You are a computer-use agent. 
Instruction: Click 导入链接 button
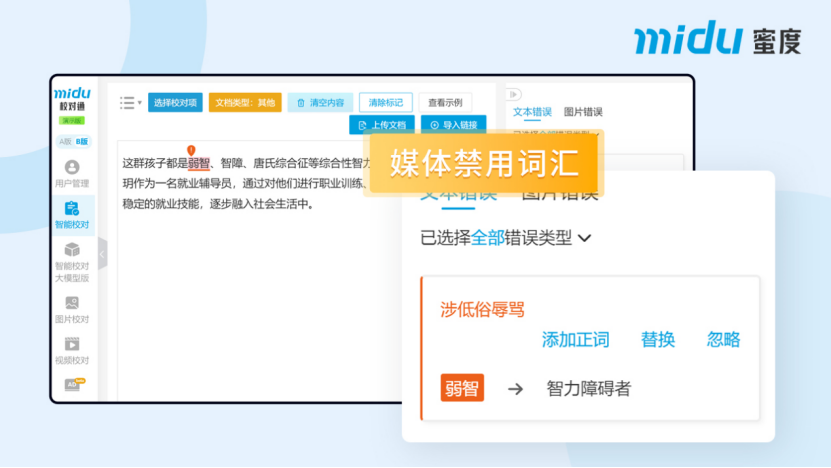coord(454,125)
